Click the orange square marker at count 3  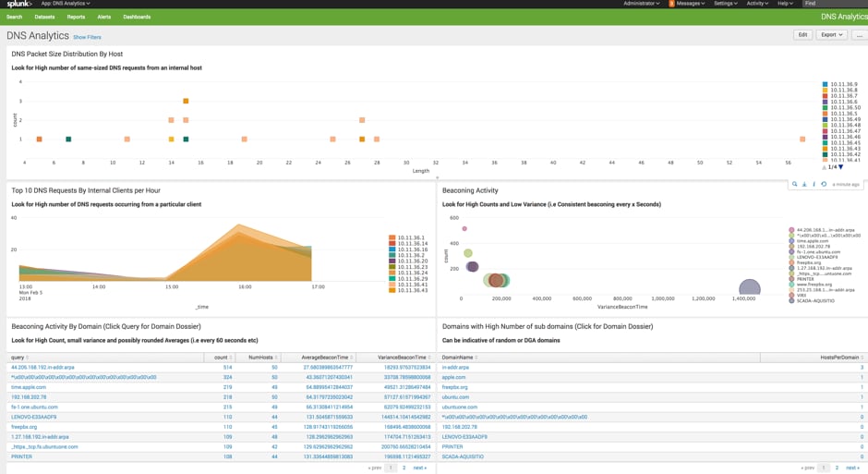pyautogui.click(x=186, y=101)
